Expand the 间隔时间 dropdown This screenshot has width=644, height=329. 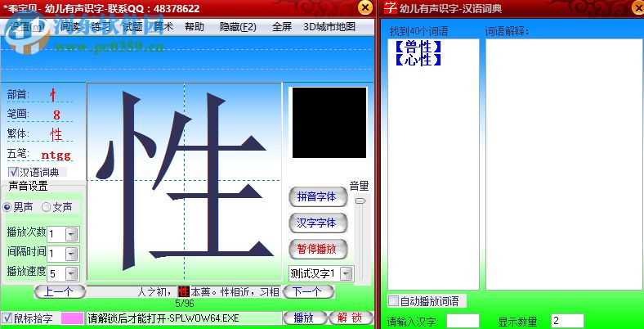click(x=72, y=255)
